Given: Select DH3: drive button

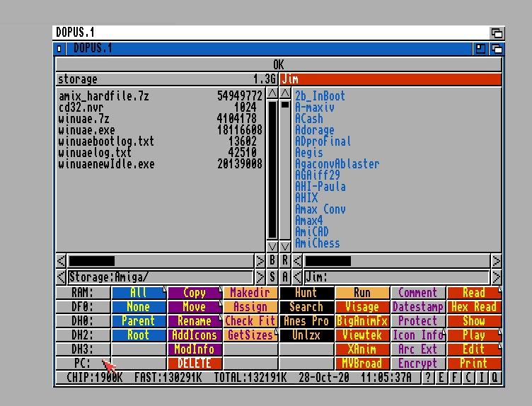Looking at the screenshot, I should (x=83, y=349).
